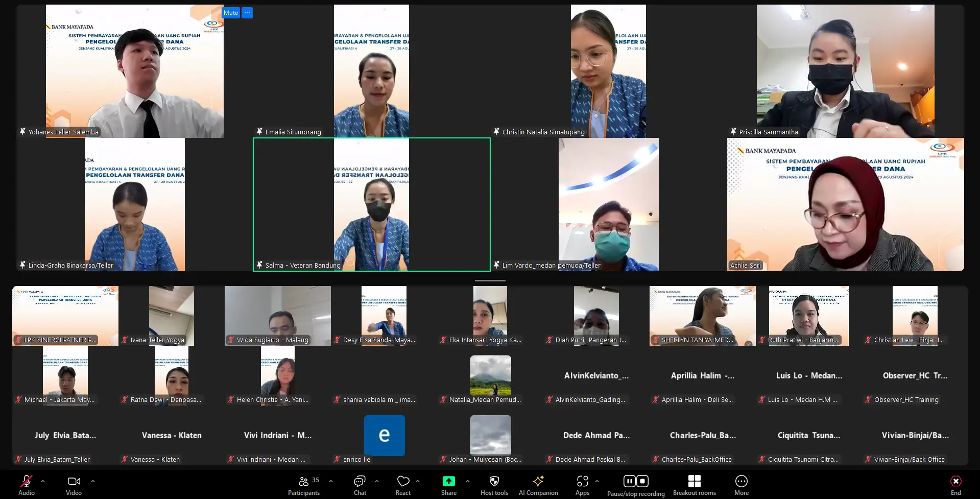The height and width of the screenshot is (499, 980).
Task: Open the More menu in toolbar
Action: pyautogui.click(x=741, y=485)
